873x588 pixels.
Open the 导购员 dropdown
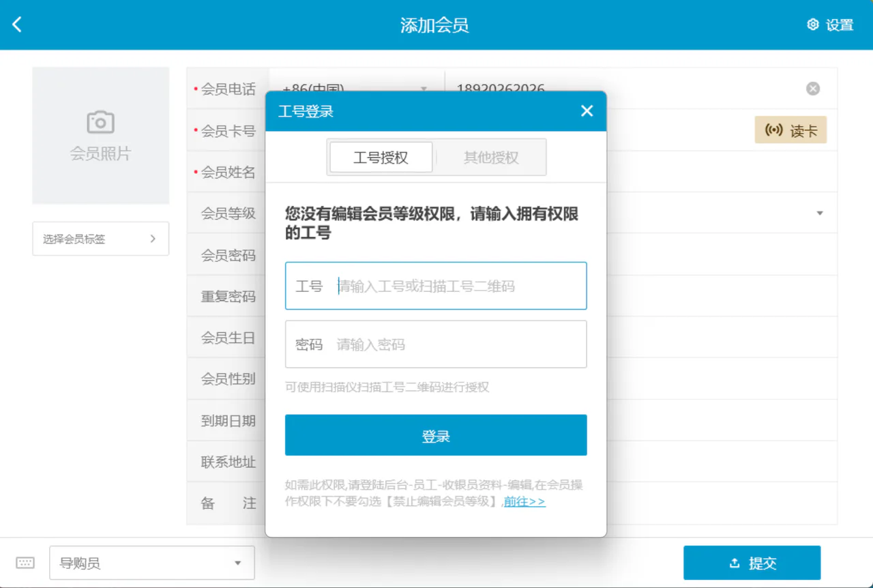pyautogui.click(x=152, y=563)
